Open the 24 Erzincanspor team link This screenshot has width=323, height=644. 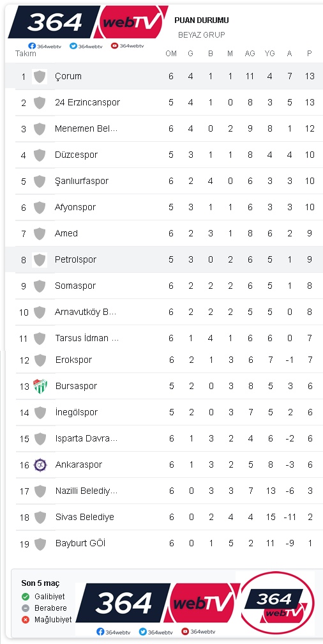click(87, 102)
